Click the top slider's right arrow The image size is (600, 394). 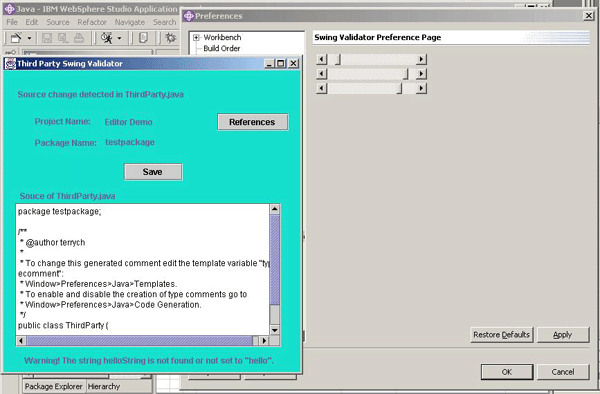(421, 59)
